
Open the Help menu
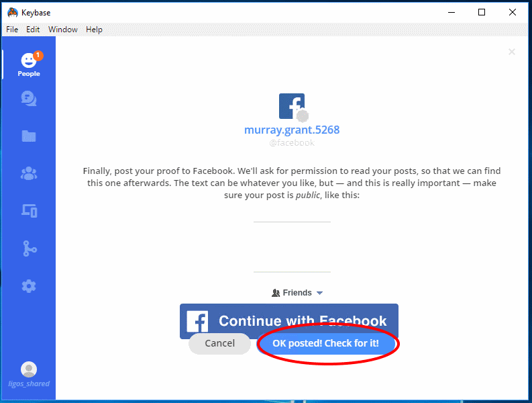coord(94,30)
